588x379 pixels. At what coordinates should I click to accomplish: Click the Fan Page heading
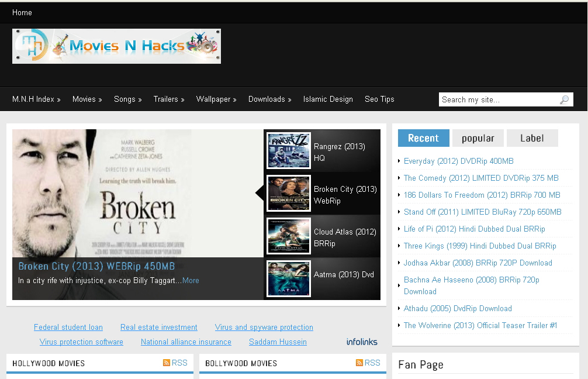421,365
